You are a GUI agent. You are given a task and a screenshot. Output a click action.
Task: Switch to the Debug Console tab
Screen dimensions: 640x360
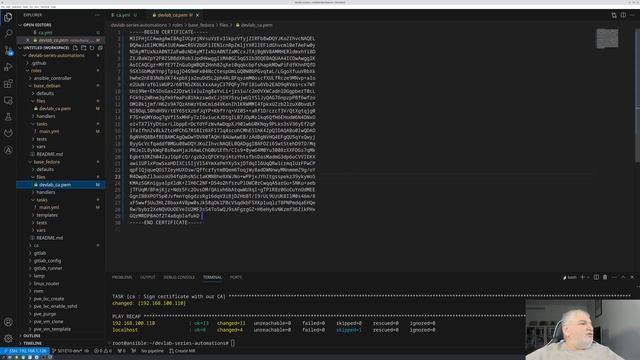pos(179,277)
